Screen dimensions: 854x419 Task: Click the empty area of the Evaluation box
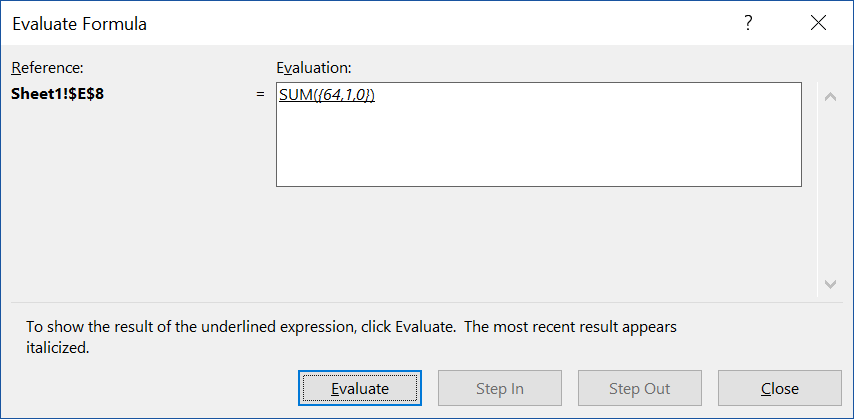(538, 150)
